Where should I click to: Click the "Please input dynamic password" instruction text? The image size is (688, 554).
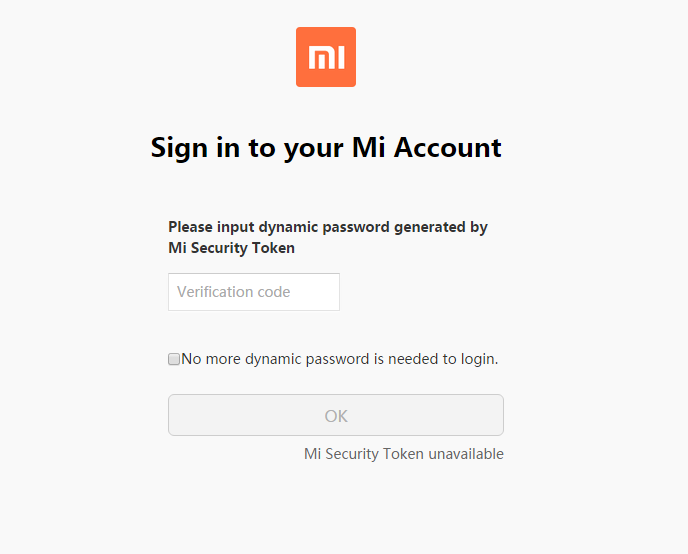pos(327,227)
